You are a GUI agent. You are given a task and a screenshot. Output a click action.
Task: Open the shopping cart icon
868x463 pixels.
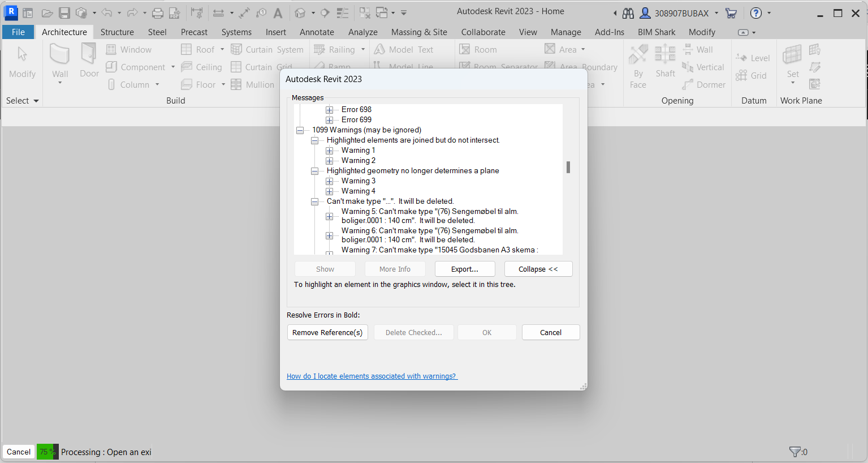point(731,13)
